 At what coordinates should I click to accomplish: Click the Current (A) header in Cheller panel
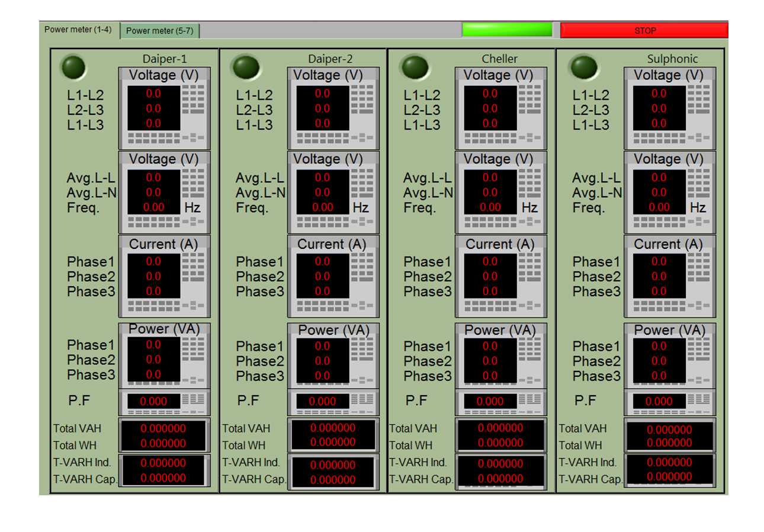[x=500, y=244]
